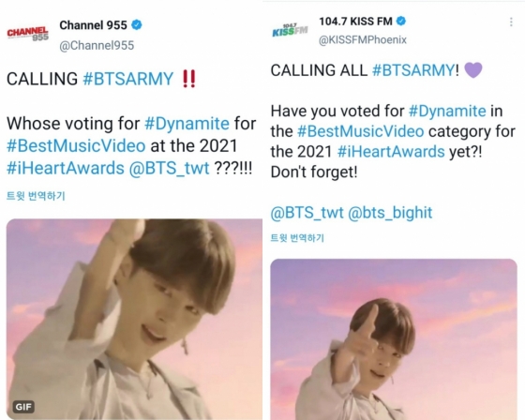Open the #Dynamite hashtag in the Channel 955 tweet

tap(187, 124)
